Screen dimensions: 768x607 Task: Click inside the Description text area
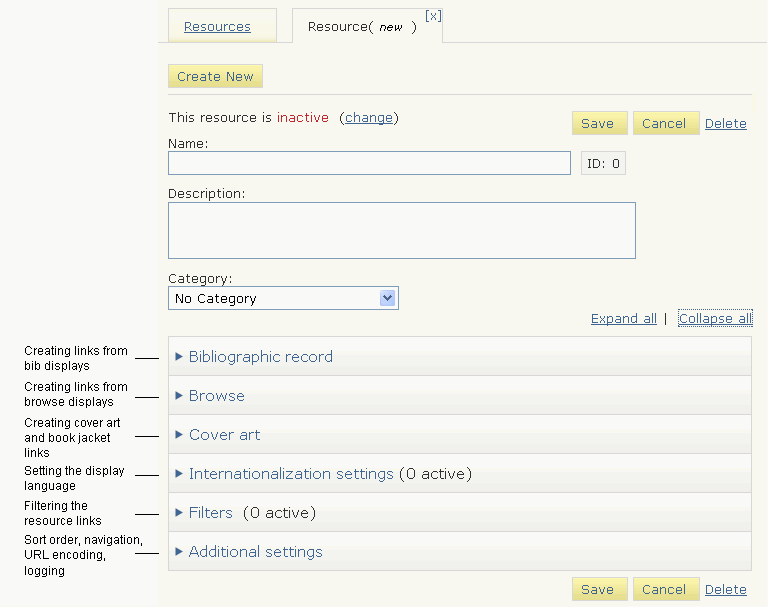click(x=402, y=230)
